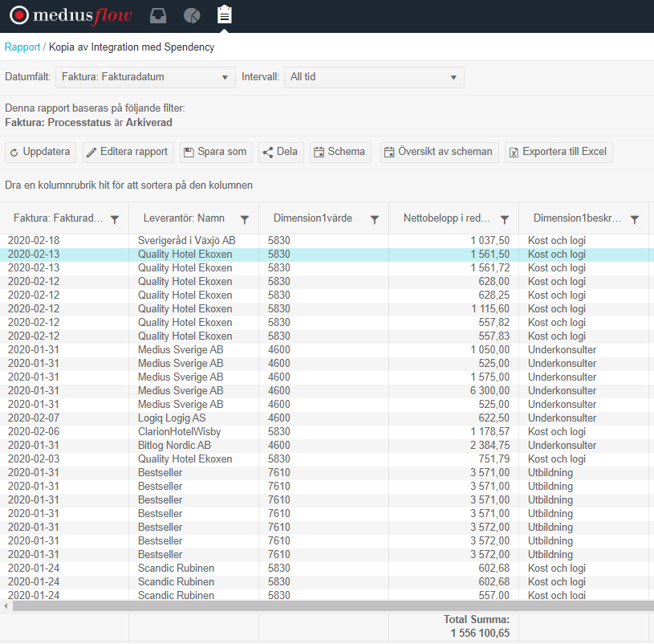Viewport: 654px width, 644px height.
Task: Sort by Nettobelopp column header
Action: [447, 218]
